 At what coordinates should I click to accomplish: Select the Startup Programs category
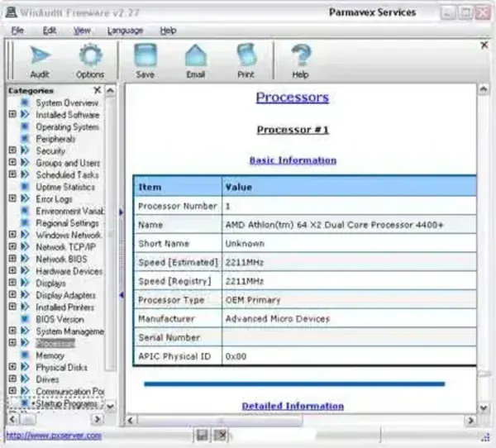pyautogui.click(x=66, y=403)
